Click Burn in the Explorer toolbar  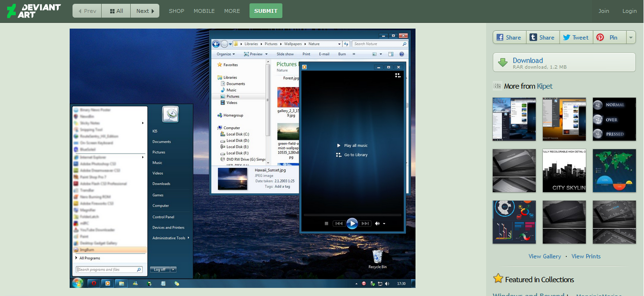pyautogui.click(x=342, y=54)
